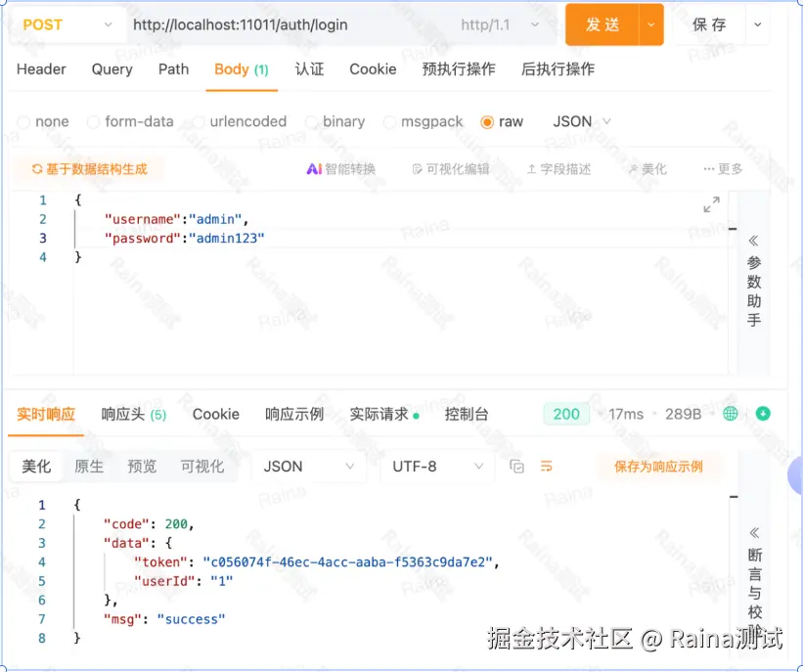Click request body 美化 beautify button

pos(647,169)
